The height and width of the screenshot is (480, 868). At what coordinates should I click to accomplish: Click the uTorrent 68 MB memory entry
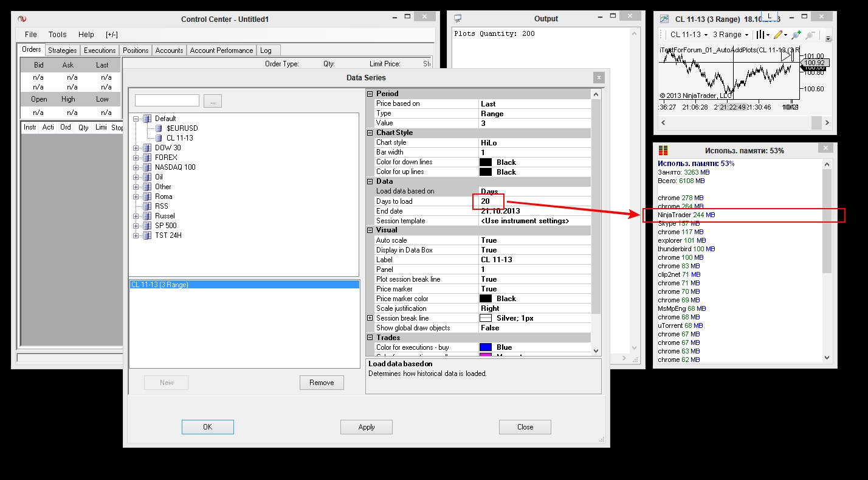tap(680, 325)
